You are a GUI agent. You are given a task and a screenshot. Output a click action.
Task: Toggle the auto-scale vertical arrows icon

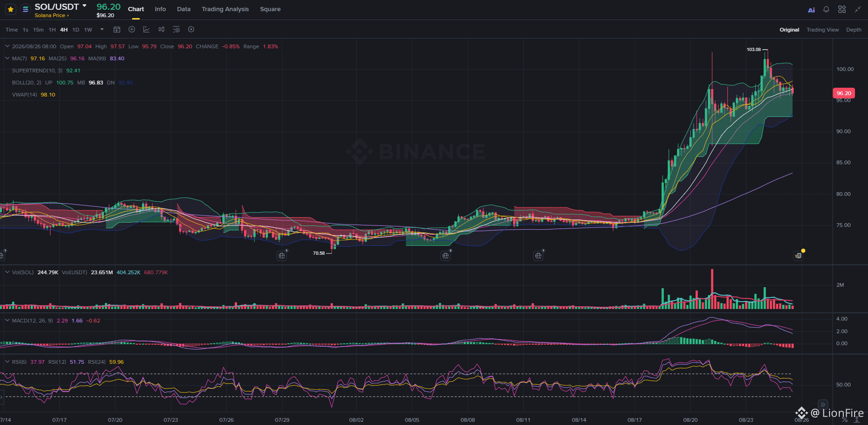coord(857,420)
